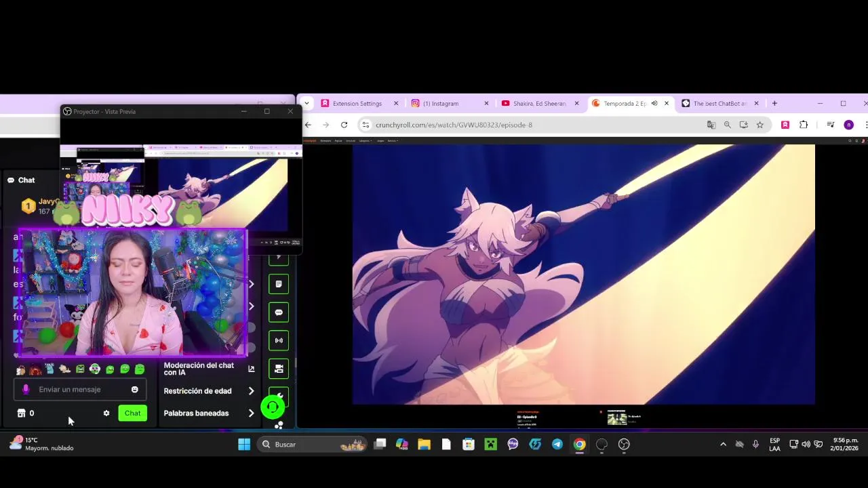Open chat settings gear icon
Image resolution: width=868 pixels, height=488 pixels.
(x=106, y=413)
